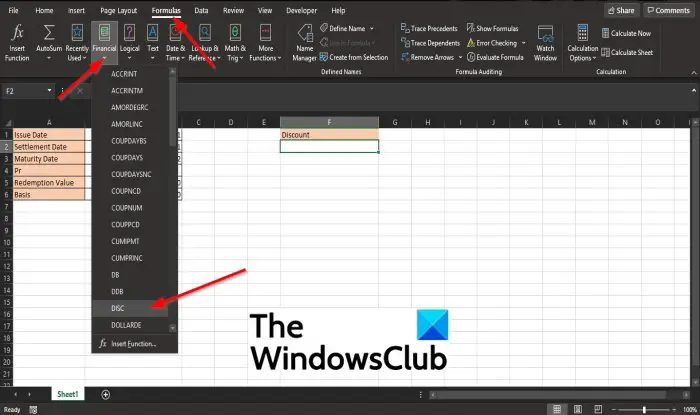The height and width of the screenshot is (415, 700).
Task: Choose CUMIPMT from the function list
Action: 130,241
